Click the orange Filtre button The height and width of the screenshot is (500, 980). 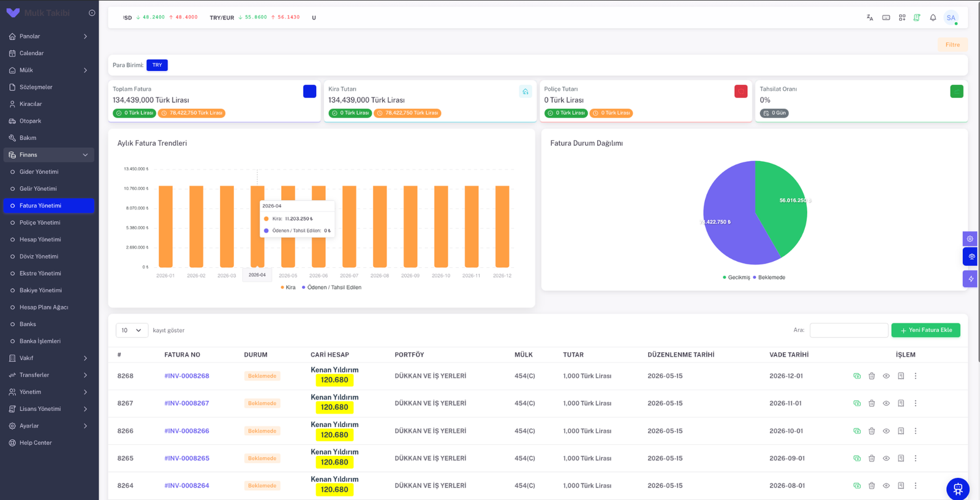(x=952, y=45)
